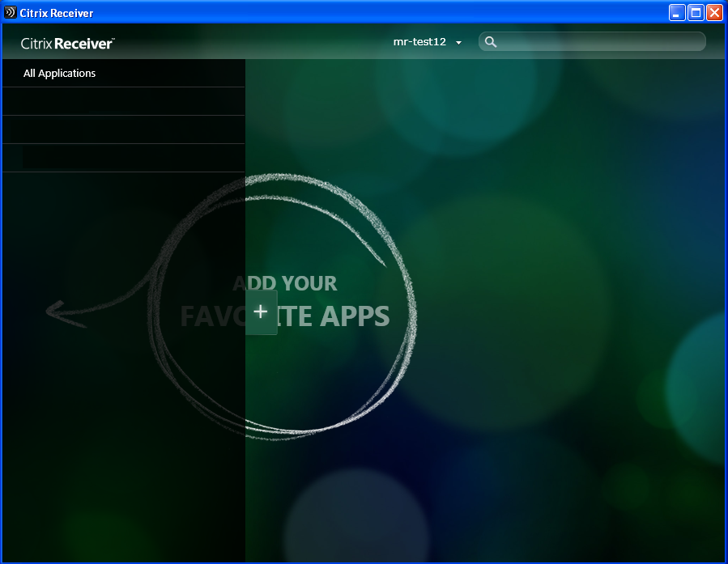This screenshot has height=564, width=728.
Task: Open the mr-test12 account dropdown
Action: pos(420,42)
